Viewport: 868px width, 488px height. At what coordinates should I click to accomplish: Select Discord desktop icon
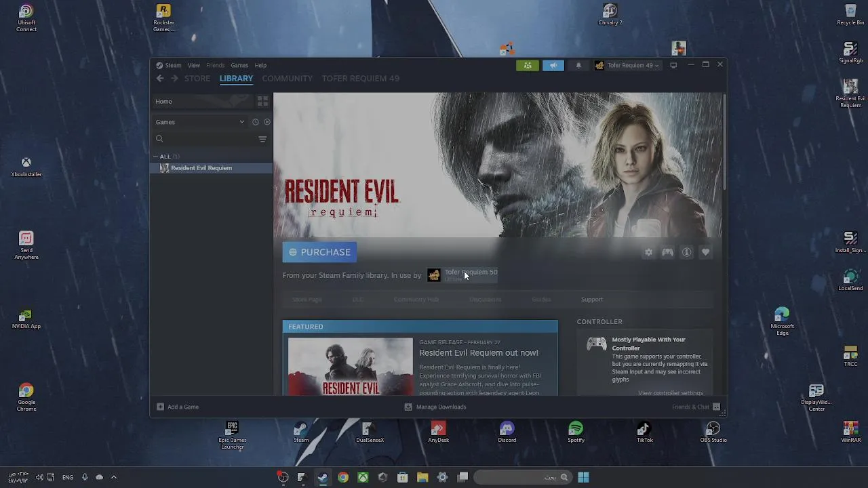click(507, 432)
